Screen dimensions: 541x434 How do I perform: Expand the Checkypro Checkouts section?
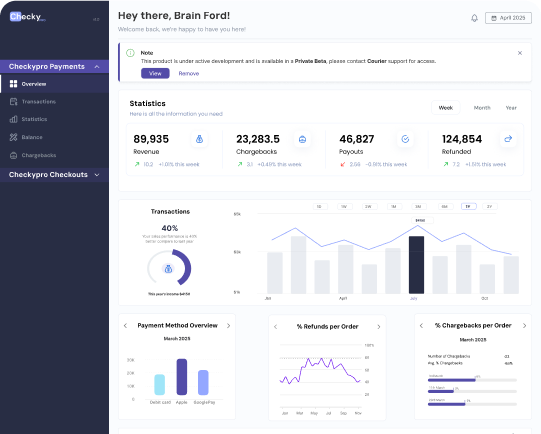tap(97, 175)
